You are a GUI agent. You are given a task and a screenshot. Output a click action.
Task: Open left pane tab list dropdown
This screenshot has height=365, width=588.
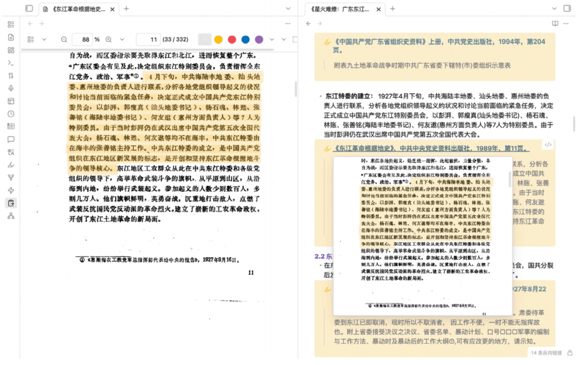pyautogui.click(x=288, y=9)
